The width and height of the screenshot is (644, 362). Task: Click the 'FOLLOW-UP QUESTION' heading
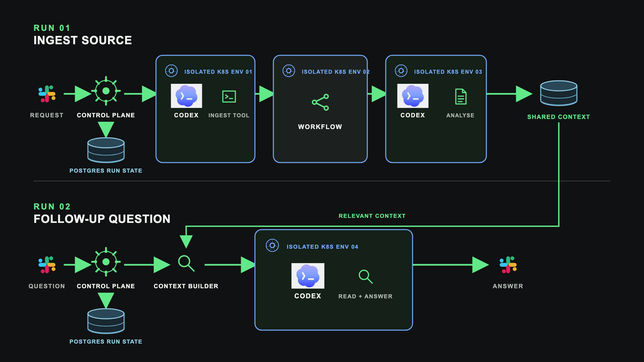point(102,219)
